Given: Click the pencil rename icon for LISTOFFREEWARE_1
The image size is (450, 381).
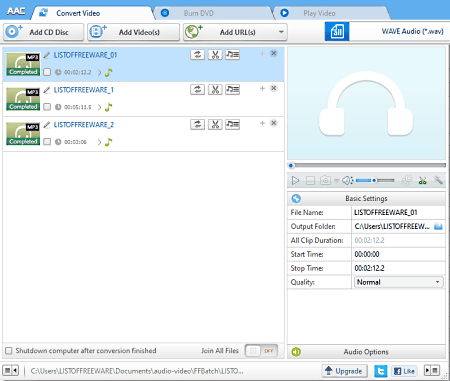Looking at the screenshot, I should click(x=47, y=90).
